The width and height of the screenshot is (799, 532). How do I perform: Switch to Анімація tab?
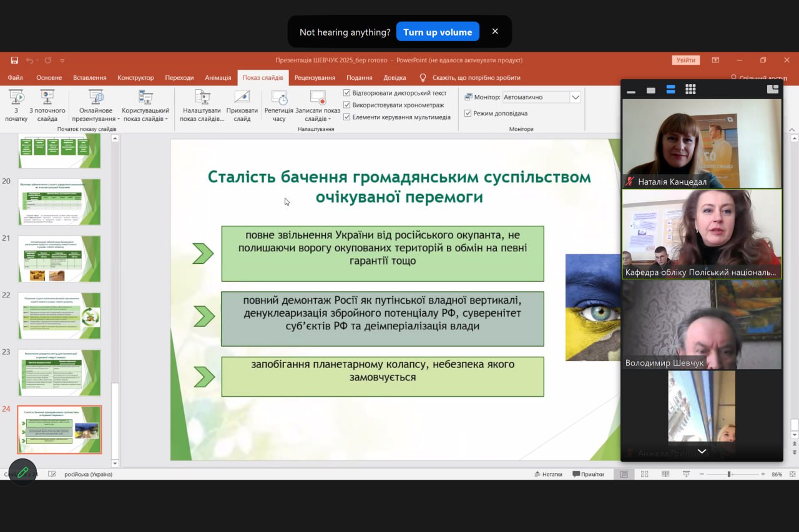(x=218, y=77)
